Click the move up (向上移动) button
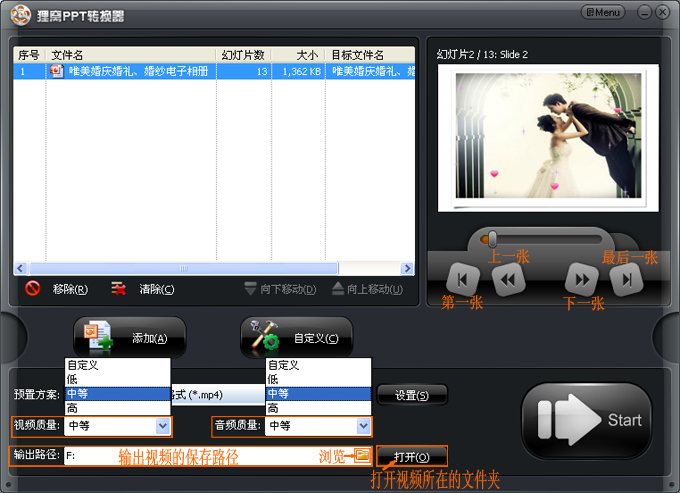 pyautogui.click(x=367, y=289)
